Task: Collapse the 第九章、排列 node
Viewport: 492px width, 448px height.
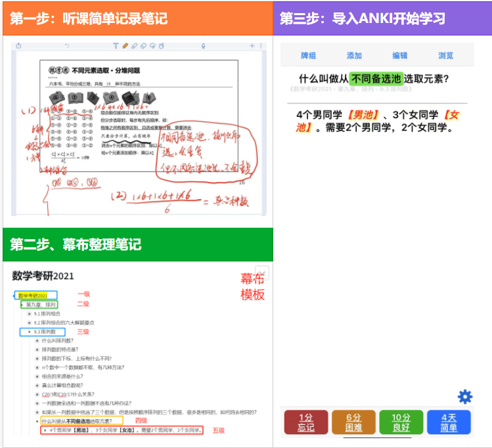Action: coord(22,305)
